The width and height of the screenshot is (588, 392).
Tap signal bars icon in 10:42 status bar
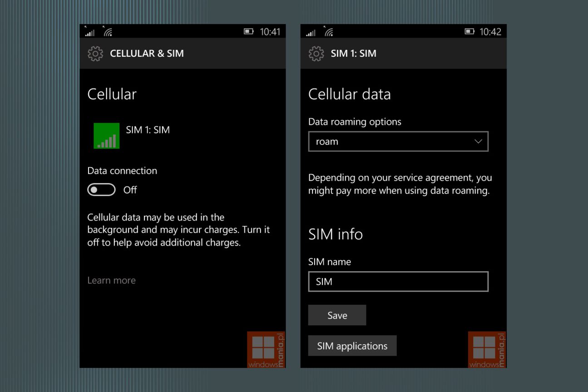tap(311, 32)
